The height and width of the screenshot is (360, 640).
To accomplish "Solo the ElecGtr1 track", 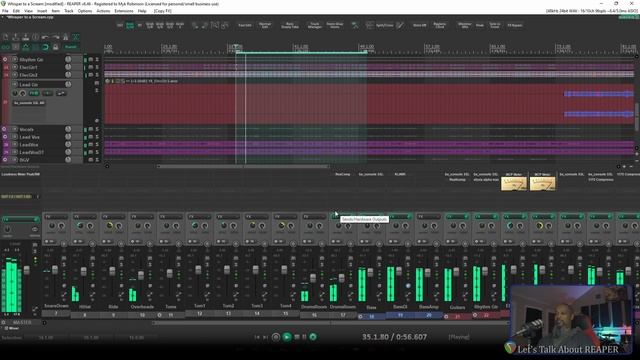I will [97, 67].
